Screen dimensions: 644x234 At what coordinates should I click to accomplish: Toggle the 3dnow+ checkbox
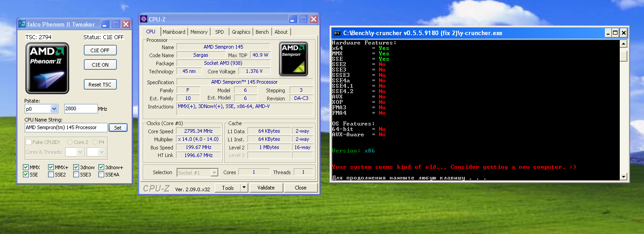point(101,167)
